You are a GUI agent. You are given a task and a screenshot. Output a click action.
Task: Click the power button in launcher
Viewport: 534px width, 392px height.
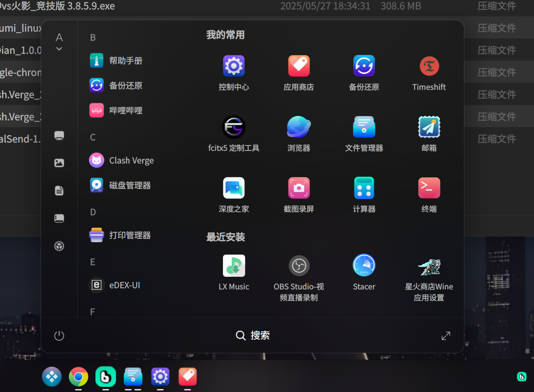[59, 336]
